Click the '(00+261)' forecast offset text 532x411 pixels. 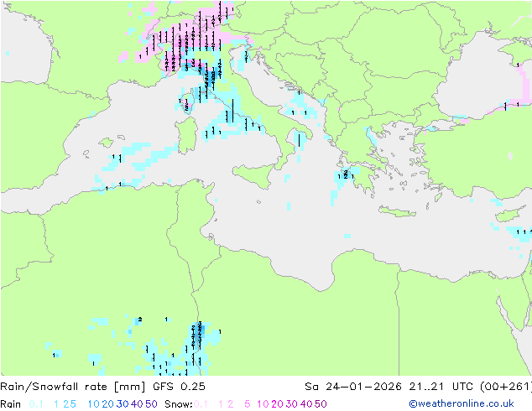(506, 387)
